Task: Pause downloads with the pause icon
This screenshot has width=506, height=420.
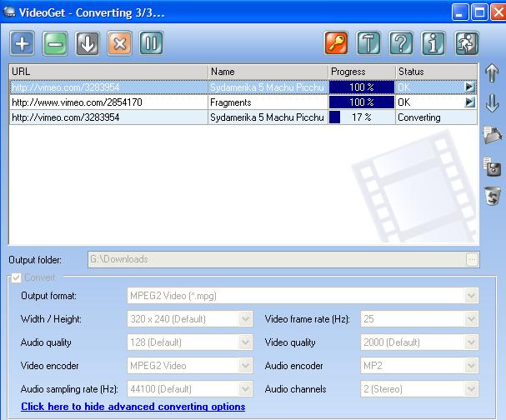Action: (152, 43)
